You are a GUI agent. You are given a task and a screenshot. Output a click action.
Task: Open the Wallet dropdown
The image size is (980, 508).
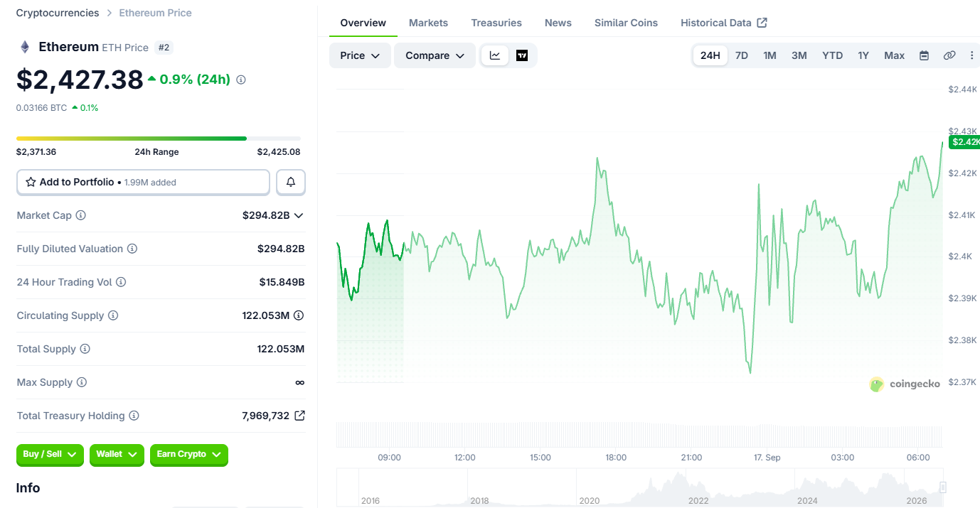(117, 455)
